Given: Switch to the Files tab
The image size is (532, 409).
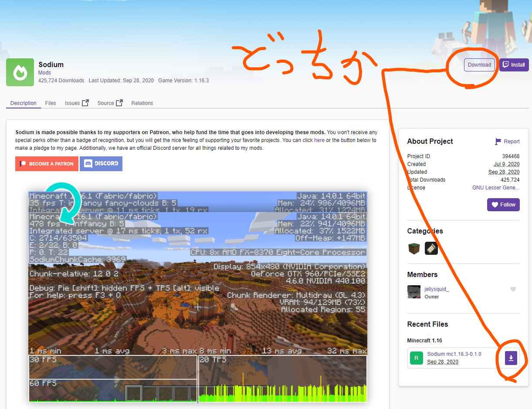Looking at the screenshot, I should click(x=51, y=103).
